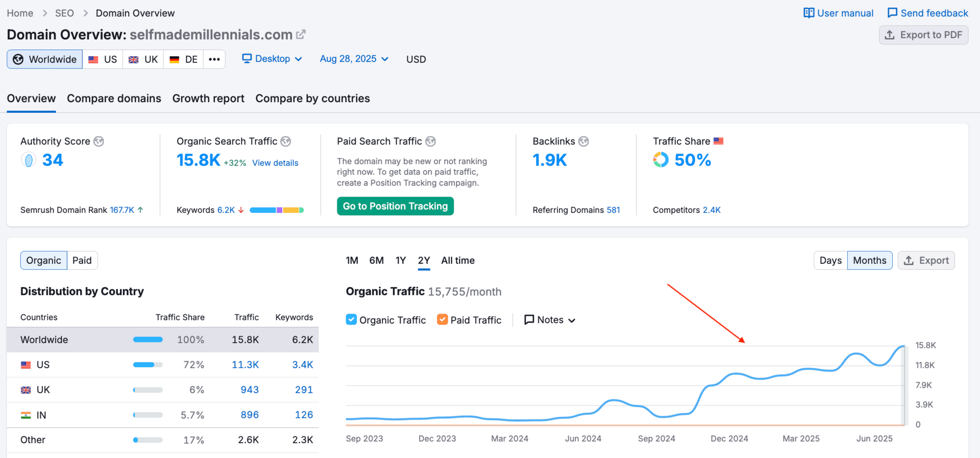Open external link icon beside selfmademillennials.com
Image resolution: width=980 pixels, height=458 pixels.
pos(301,34)
